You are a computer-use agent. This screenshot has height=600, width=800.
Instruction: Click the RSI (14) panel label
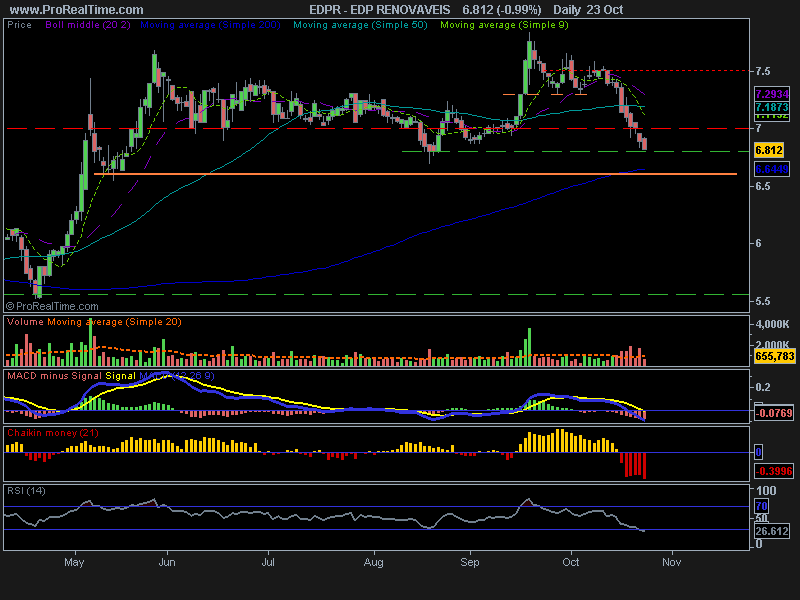pyautogui.click(x=26, y=491)
